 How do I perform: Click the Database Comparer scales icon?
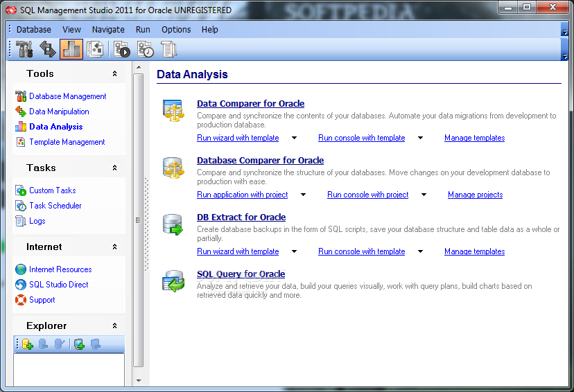173,167
